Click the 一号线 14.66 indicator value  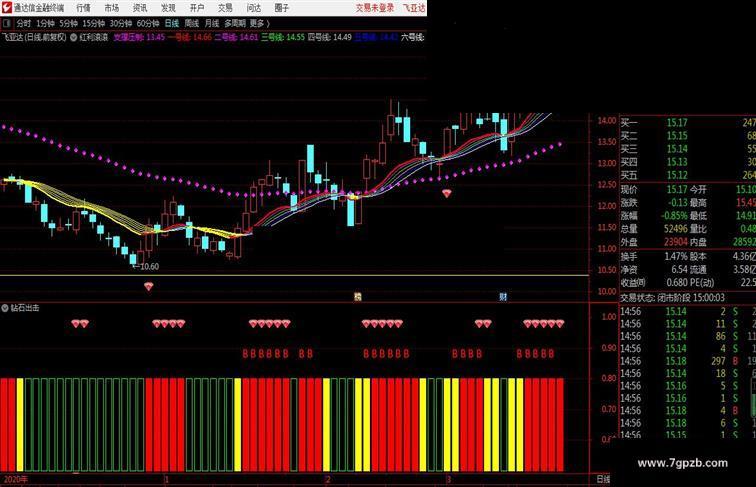[189, 37]
